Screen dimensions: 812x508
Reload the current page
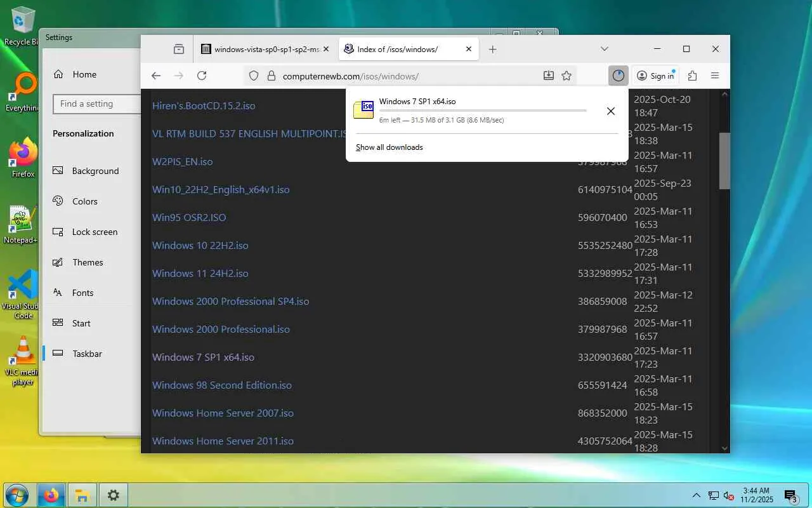[202, 76]
